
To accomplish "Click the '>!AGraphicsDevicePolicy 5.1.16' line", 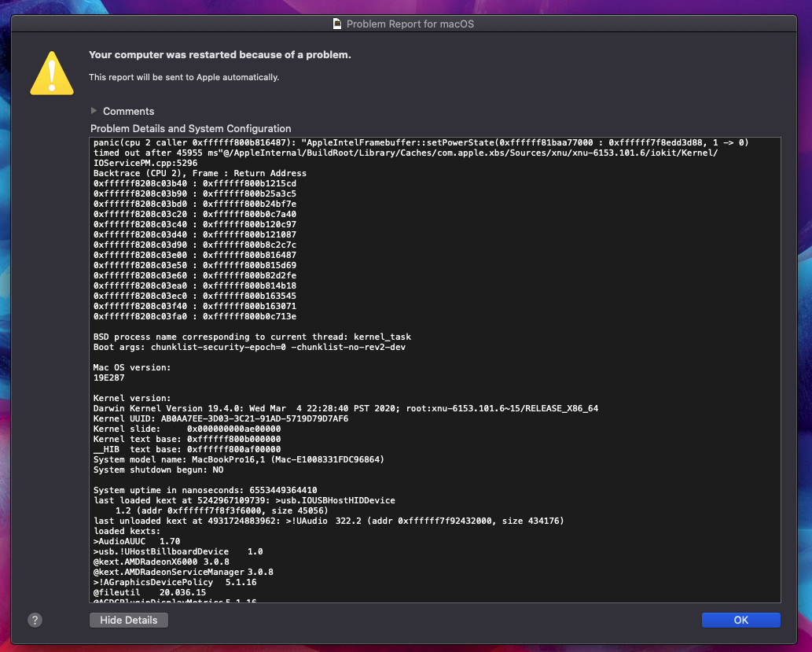I will pos(175,583).
